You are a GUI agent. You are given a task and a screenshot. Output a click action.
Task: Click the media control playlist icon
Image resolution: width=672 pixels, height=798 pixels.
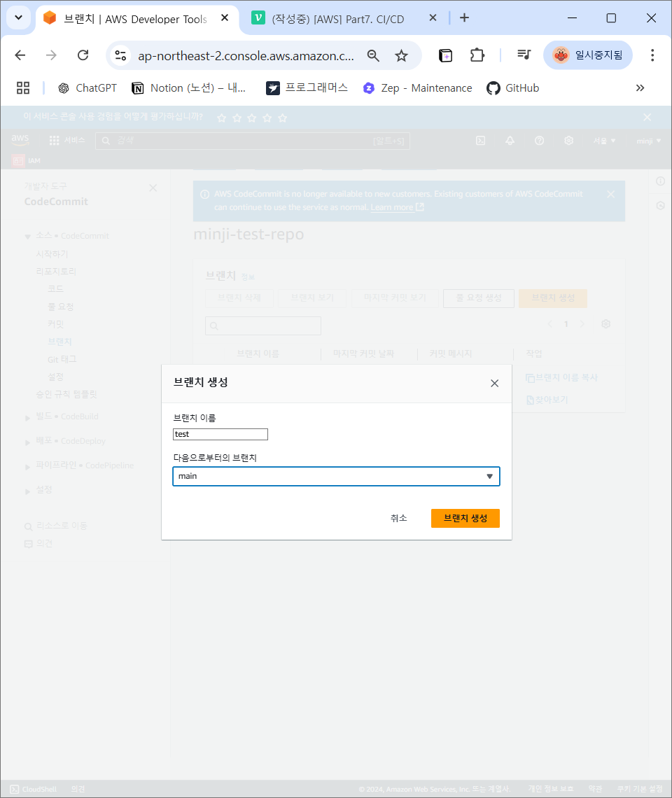(x=524, y=55)
